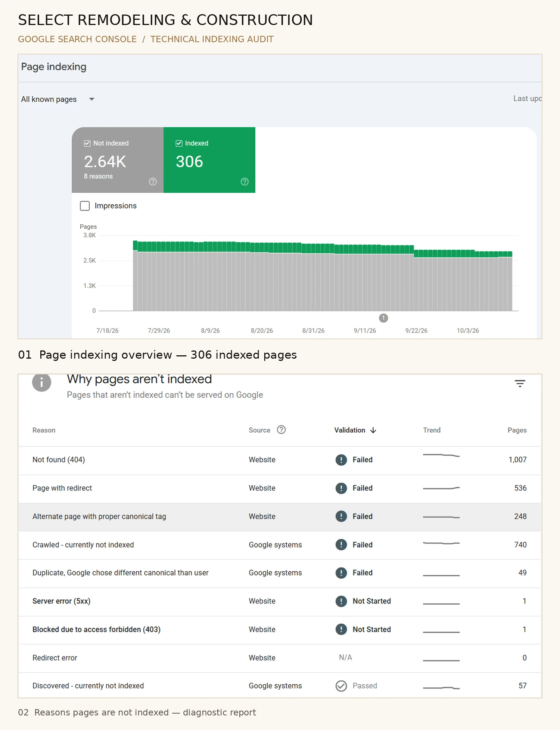Open the All known pages dropdown
Viewport: 560px width, 730px height.
[x=57, y=99]
